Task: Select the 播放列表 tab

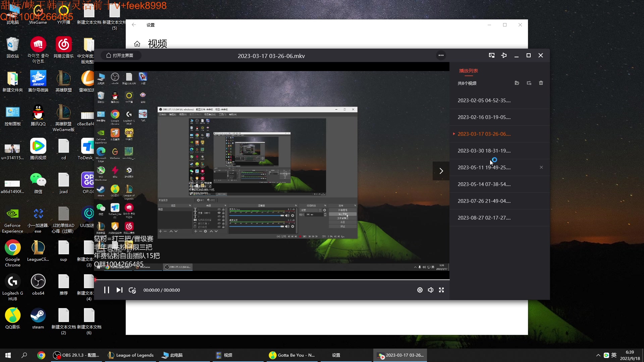Action: click(x=469, y=71)
